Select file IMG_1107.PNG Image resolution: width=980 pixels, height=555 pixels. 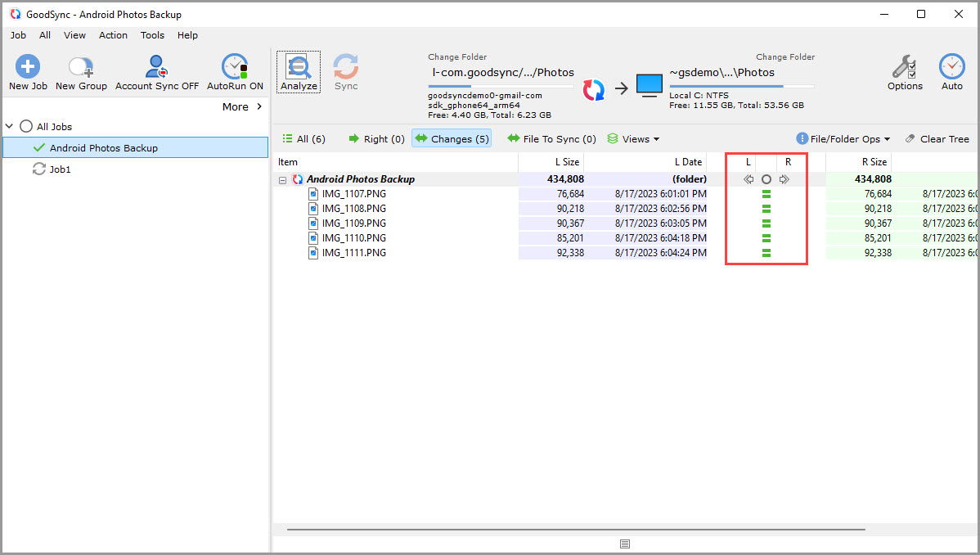tap(353, 194)
